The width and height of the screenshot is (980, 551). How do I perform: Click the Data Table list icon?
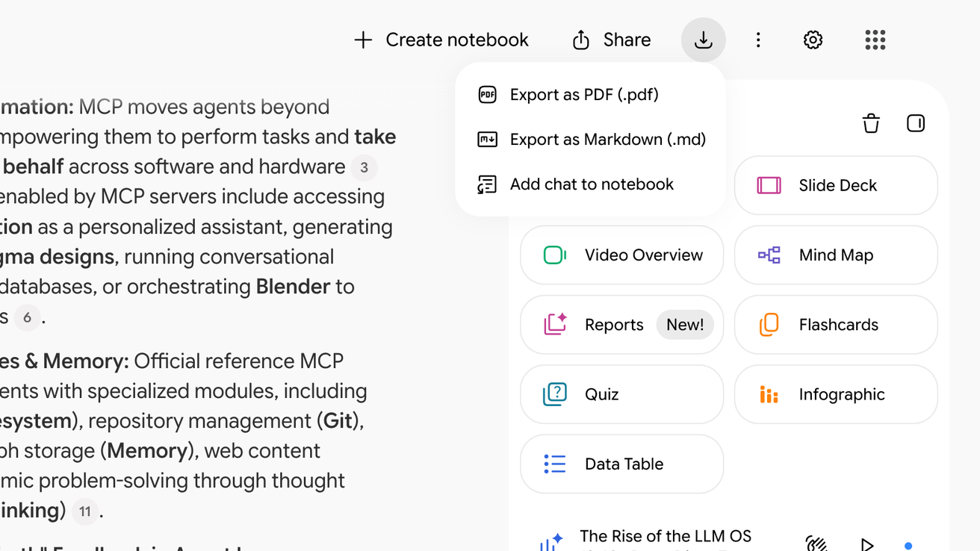point(554,464)
